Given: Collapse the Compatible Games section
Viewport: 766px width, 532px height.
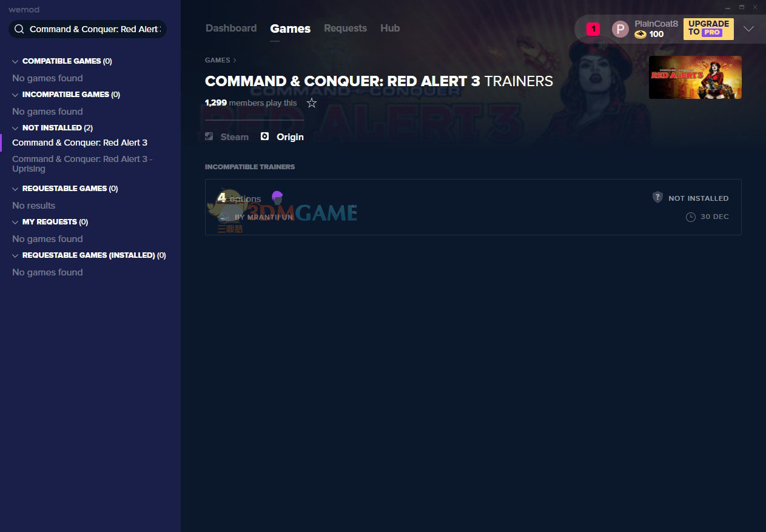Looking at the screenshot, I should (x=15, y=62).
